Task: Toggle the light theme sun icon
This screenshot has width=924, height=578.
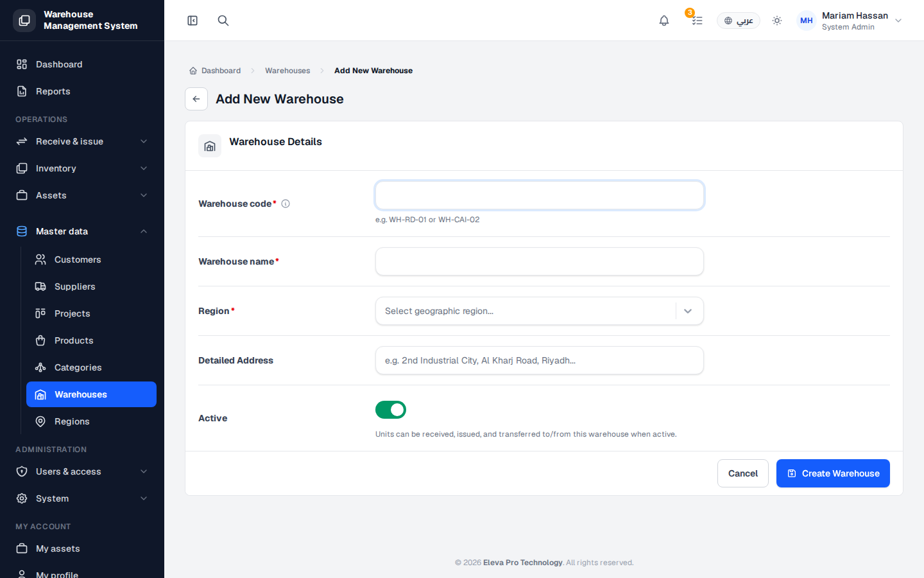Action: (777, 21)
